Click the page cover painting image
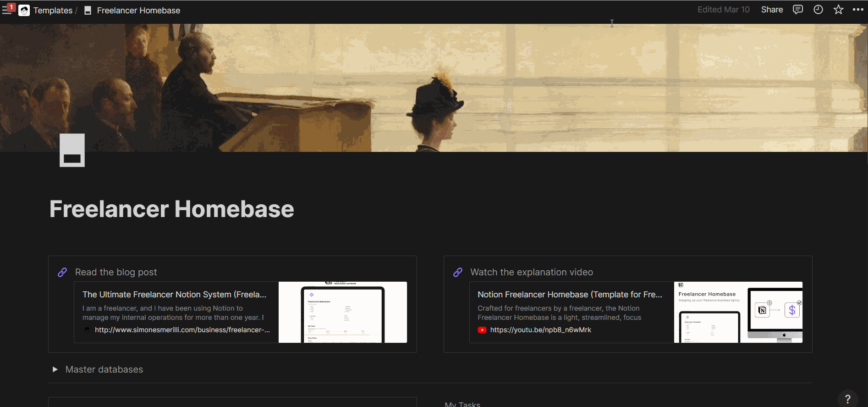The image size is (868, 407). 434,88
